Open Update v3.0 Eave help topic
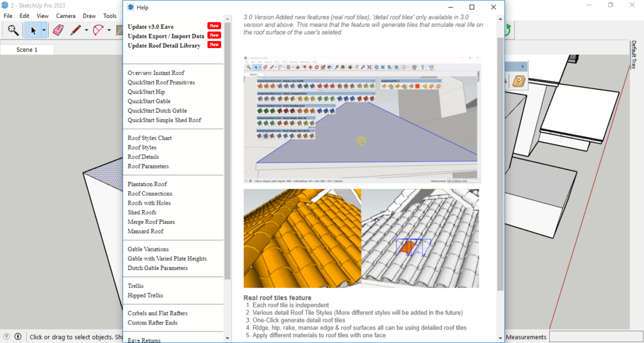 [x=151, y=27]
